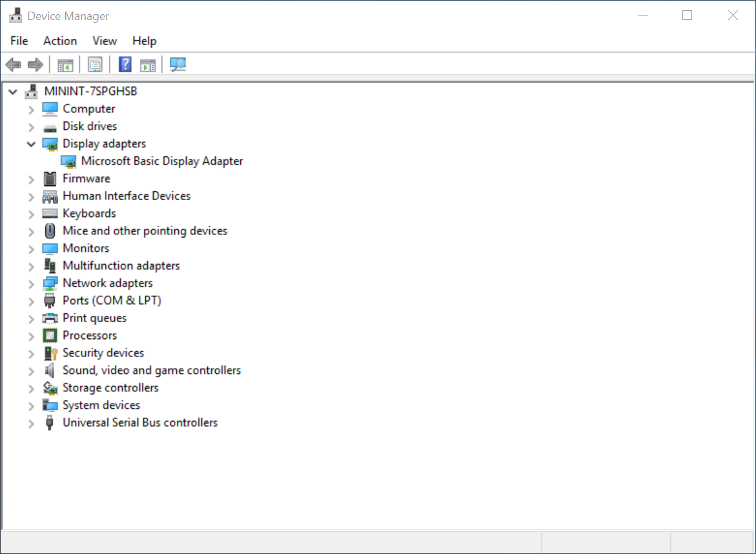Click the Sound controllers speaker icon
Viewport: 756px width, 554px height.
(50, 370)
